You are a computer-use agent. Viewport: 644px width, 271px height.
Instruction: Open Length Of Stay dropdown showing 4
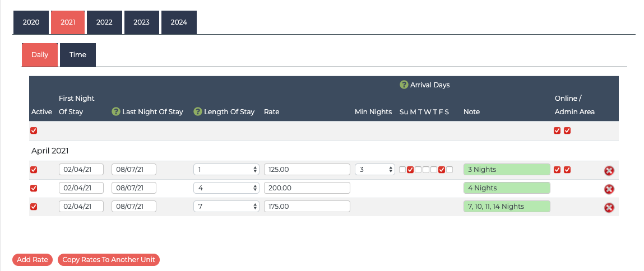point(226,188)
